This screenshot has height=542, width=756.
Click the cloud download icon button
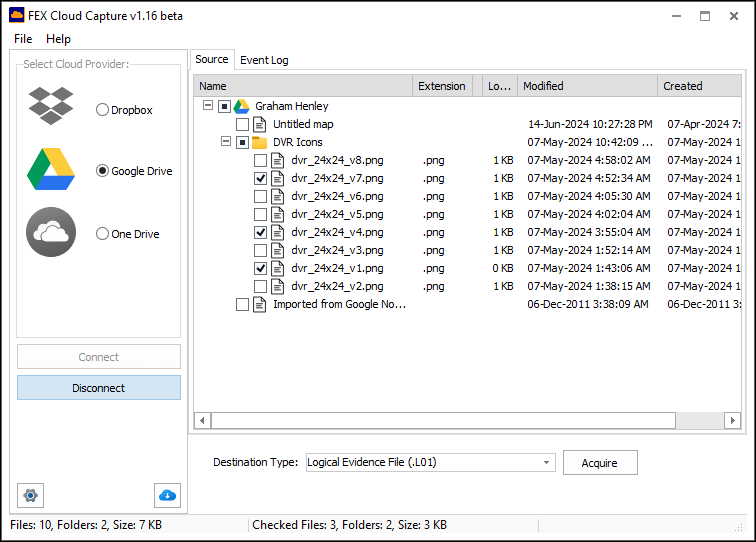167,495
